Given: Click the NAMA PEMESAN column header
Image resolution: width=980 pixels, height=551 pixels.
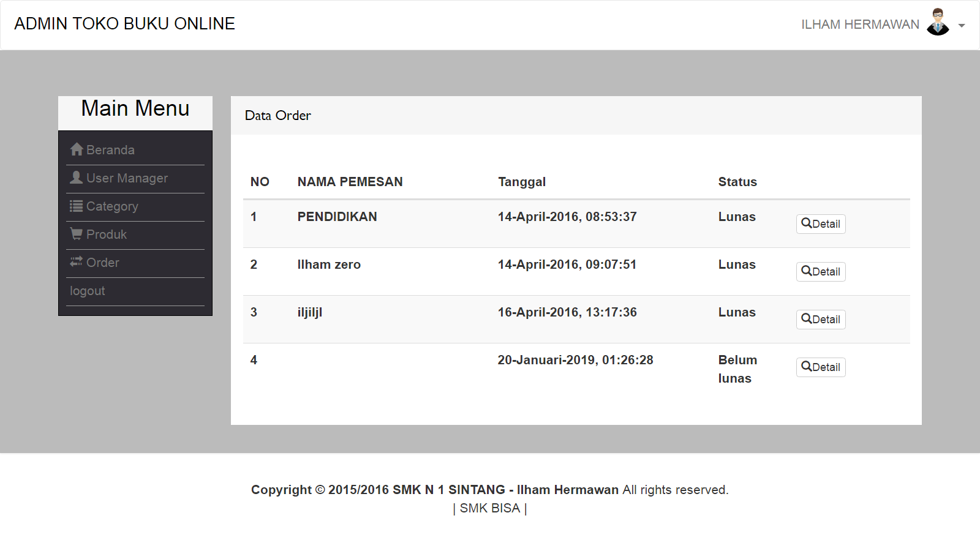Looking at the screenshot, I should click(350, 182).
